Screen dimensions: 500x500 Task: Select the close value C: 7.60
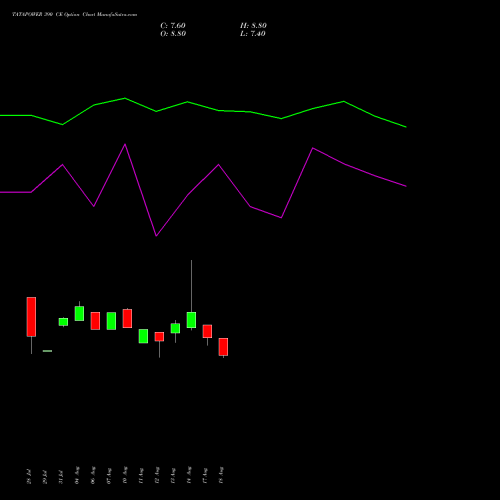[x=173, y=26]
